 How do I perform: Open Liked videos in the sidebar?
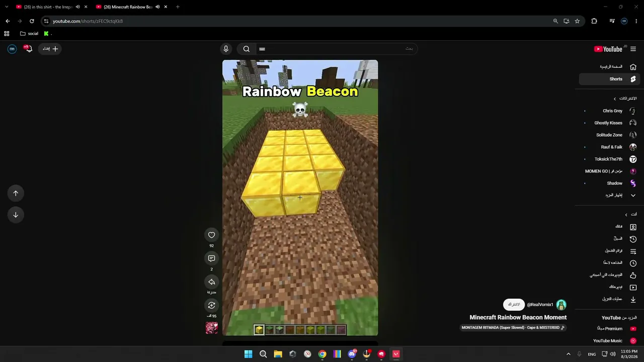point(609,275)
